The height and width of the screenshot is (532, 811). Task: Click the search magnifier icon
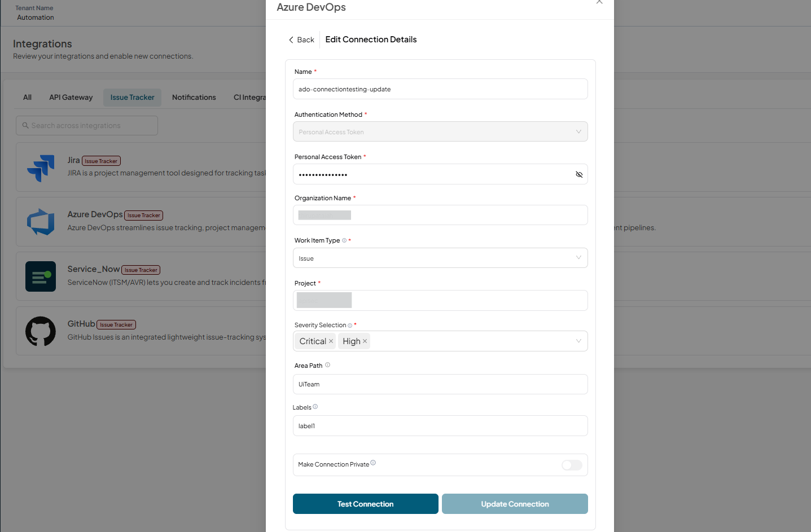[25, 125]
